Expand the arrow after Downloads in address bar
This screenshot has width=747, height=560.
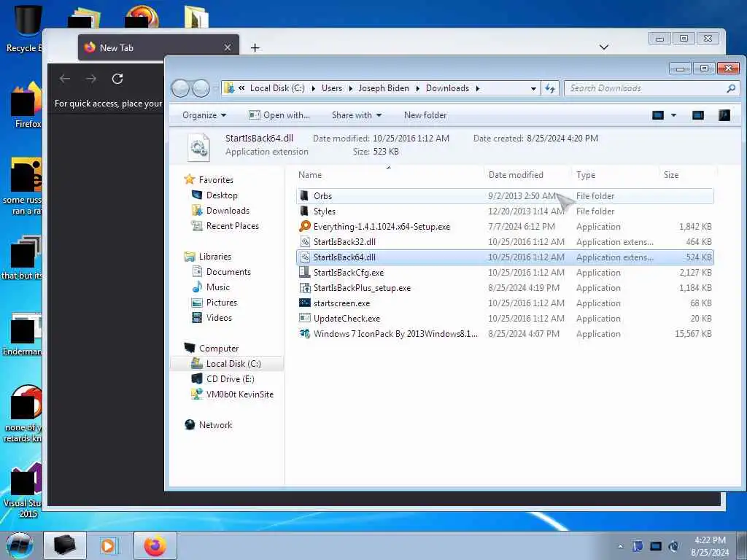click(477, 88)
